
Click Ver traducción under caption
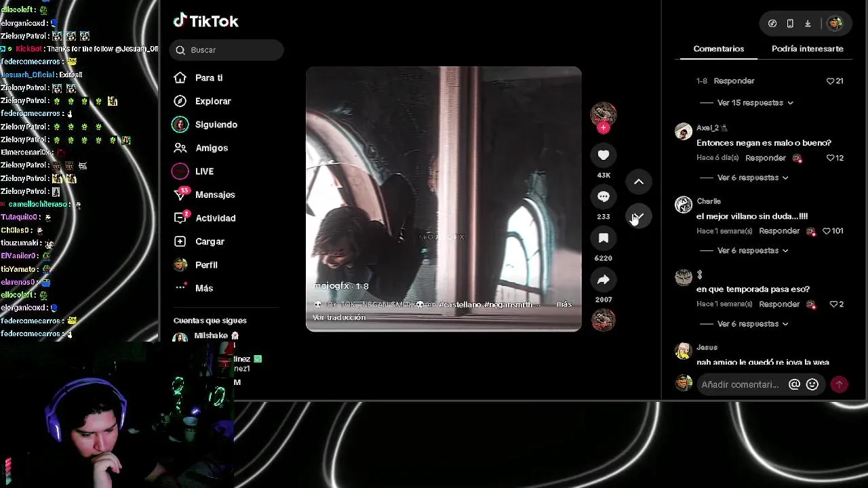coord(339,317)
